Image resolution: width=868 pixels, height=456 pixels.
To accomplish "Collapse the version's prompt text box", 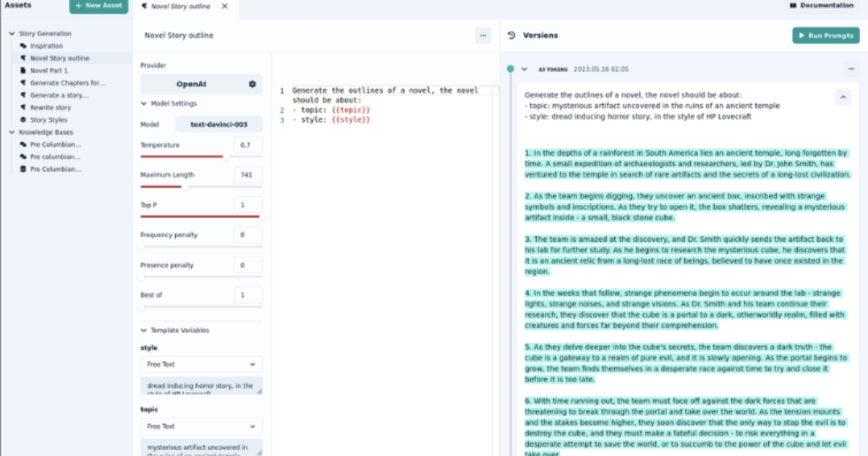I will click(x=843, y=97).
